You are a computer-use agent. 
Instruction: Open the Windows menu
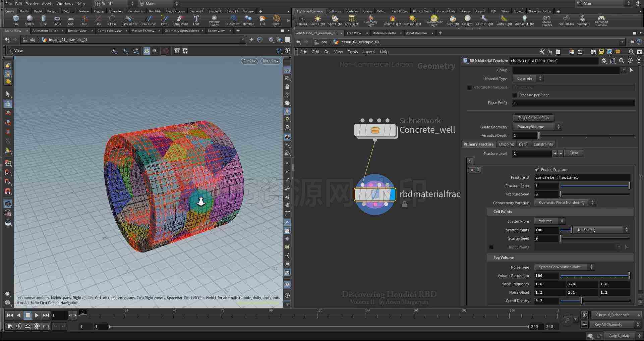click(x=65, y=4)
